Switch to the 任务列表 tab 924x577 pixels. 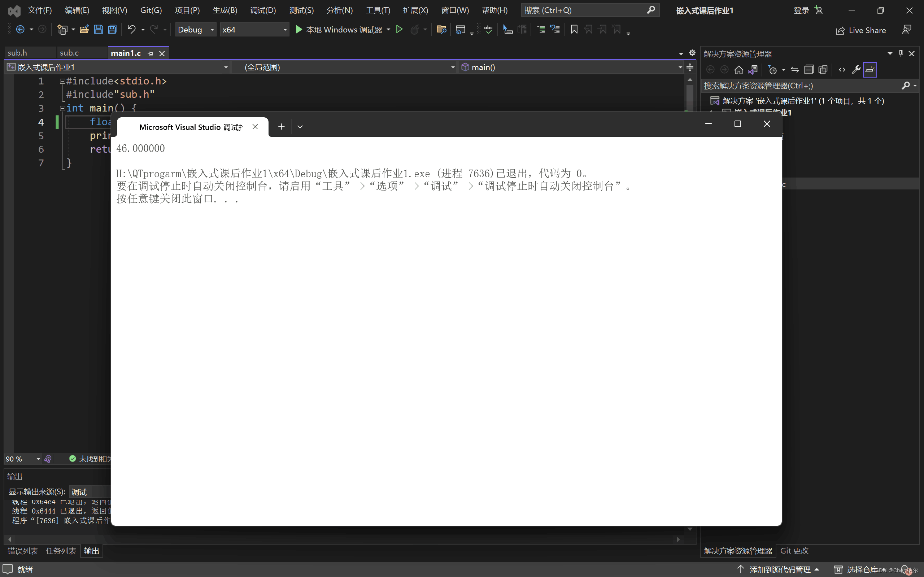click(61, 551)
